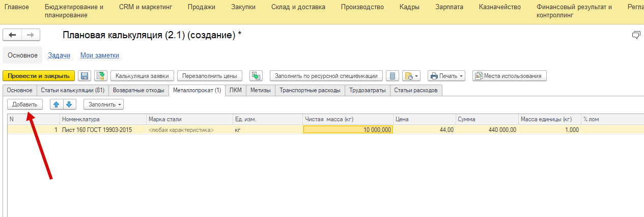The width and height of the screenshot is (644, 217).
Task: Switch to Статьи калькуляции (81) tab
Action: tap(72, 91)
